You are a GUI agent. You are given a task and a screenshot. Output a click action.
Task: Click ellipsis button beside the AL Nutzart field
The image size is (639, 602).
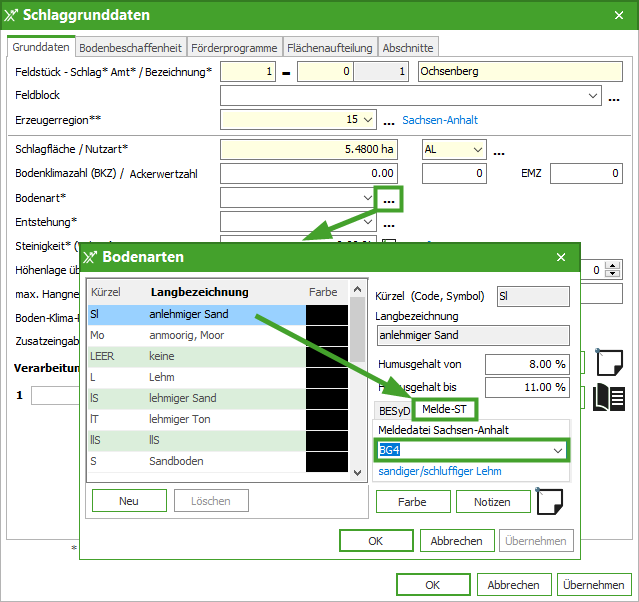pyautogui.click(x=498, y=152)
